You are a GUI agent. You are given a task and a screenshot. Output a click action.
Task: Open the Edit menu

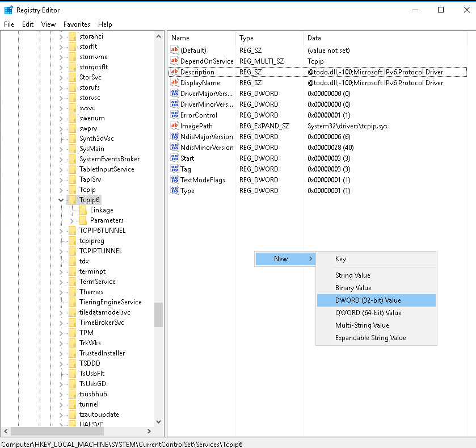(x=28, y=24)
